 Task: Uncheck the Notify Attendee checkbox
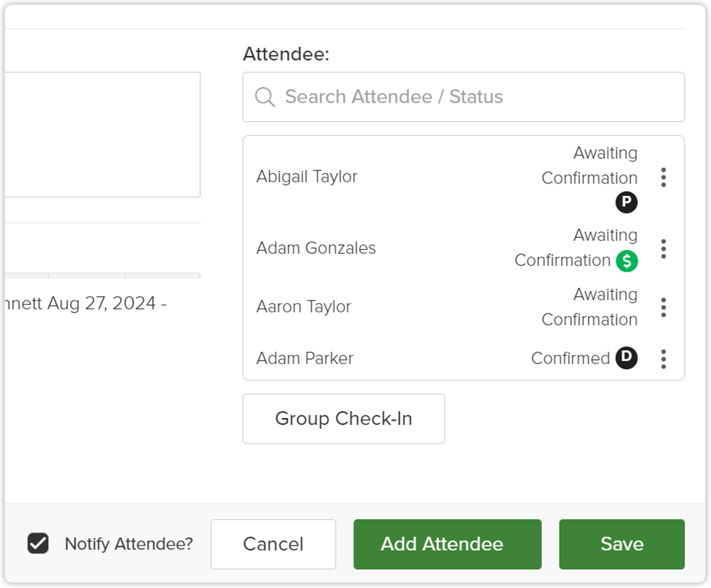[38, 543]
